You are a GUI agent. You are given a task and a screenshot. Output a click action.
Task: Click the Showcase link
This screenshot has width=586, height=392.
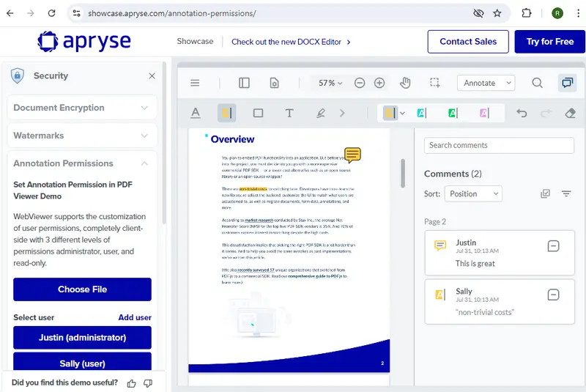[195, 41]
